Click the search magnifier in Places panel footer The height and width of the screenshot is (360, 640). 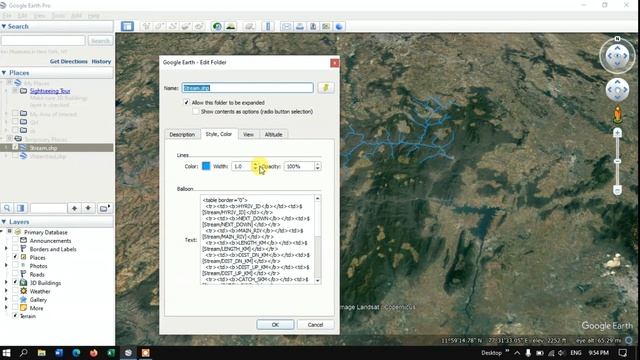click(x=7, y=208)
